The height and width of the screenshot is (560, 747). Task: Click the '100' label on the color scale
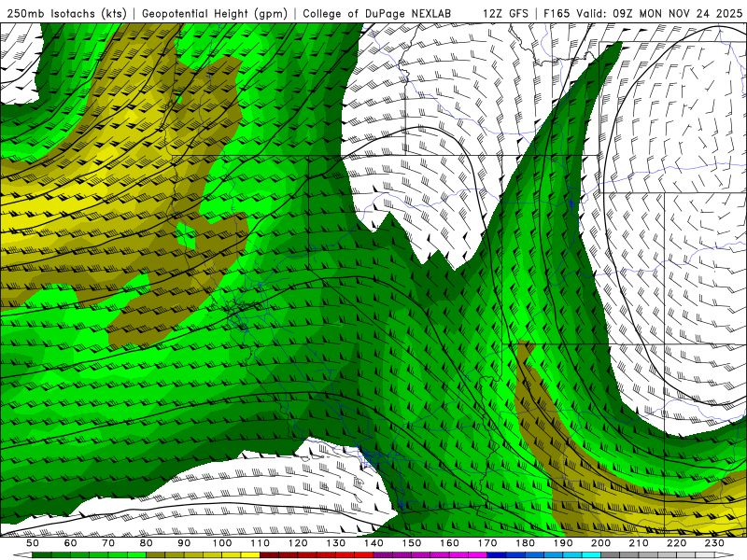[x=222, y=543]
